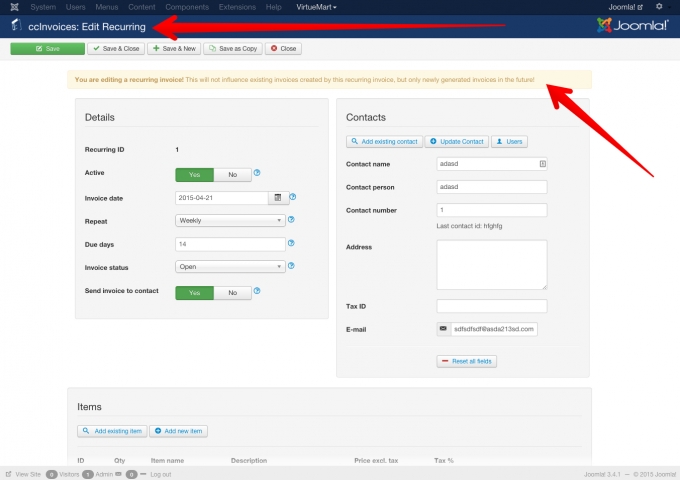Show help tooltip for Invoice date
Viewport: 680px width, 480px height.
(x=293, y=197)
